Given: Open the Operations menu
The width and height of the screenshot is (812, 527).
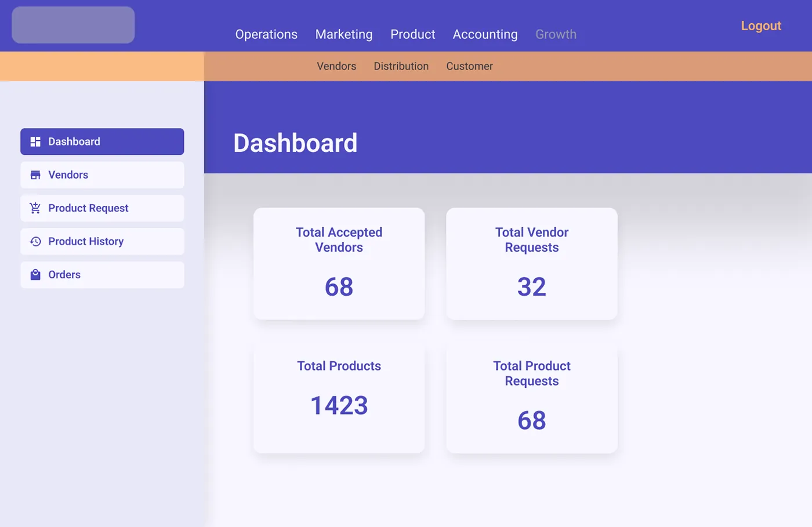Looking at the screenshot, I should (x=266, y=34).
